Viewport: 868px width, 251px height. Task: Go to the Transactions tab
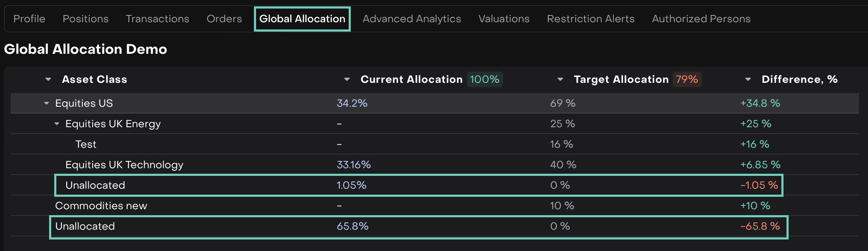click(x=157, y=19)
